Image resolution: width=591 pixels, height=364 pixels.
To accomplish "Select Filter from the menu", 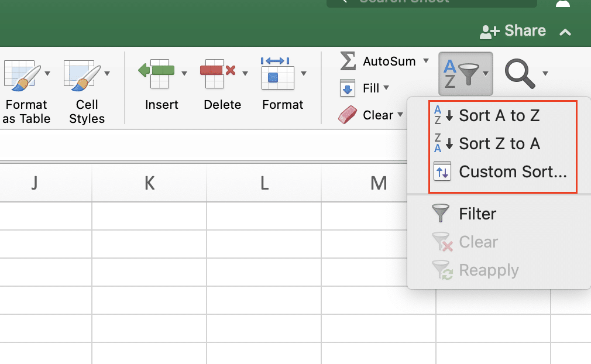I will click(477, 214).
